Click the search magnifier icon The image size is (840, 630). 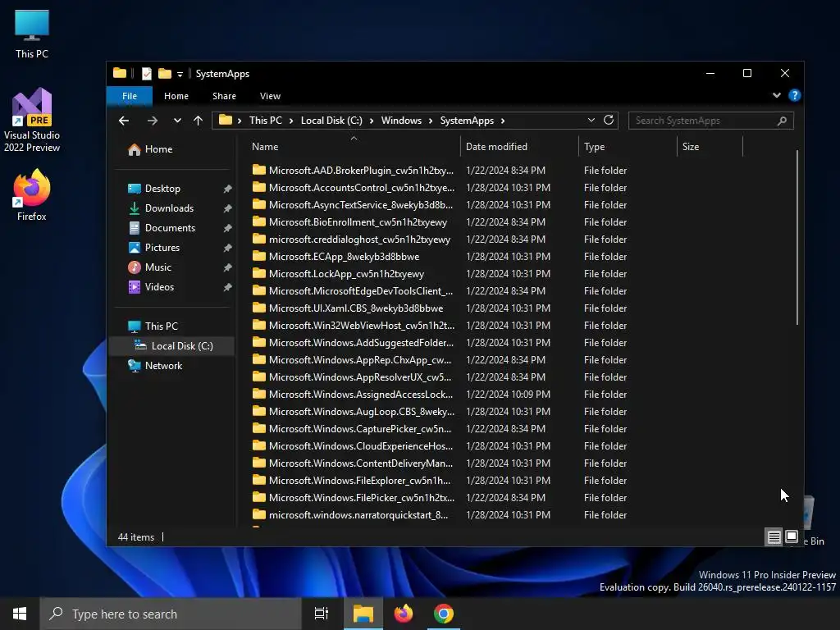(x=782, y=121)
